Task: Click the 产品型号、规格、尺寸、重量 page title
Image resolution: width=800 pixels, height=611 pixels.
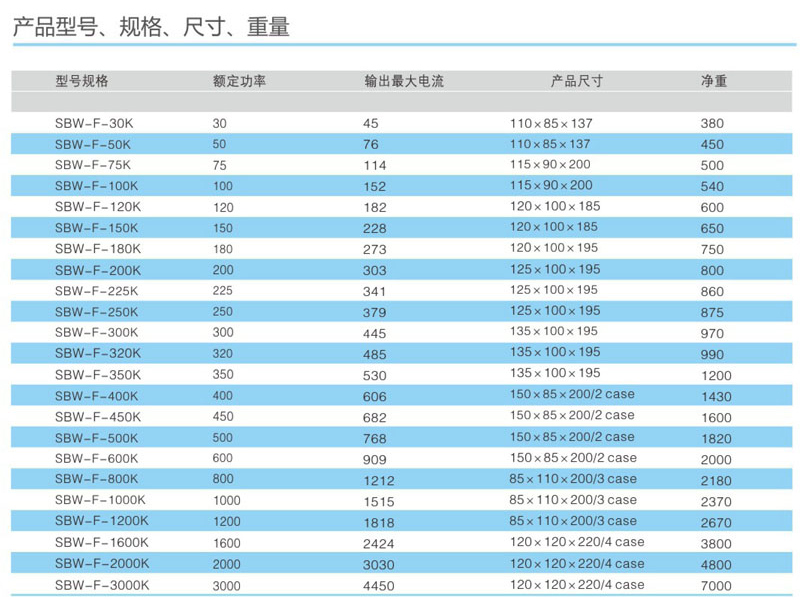Action: coord(151,28)
